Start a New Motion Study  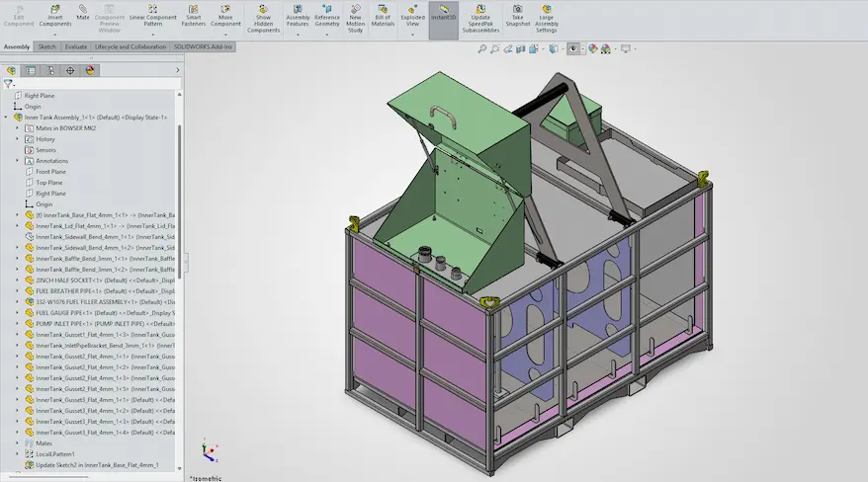[355, 19]
